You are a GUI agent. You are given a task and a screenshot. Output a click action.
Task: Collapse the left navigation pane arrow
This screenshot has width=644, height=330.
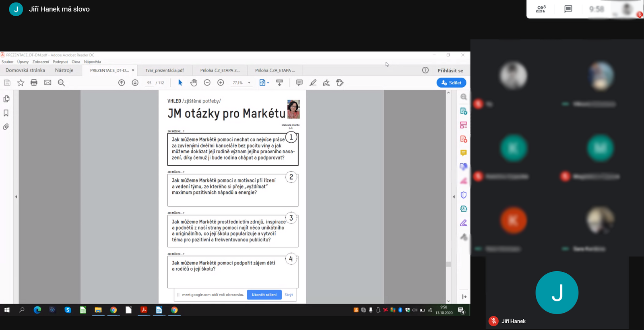[x=16, y=197]
